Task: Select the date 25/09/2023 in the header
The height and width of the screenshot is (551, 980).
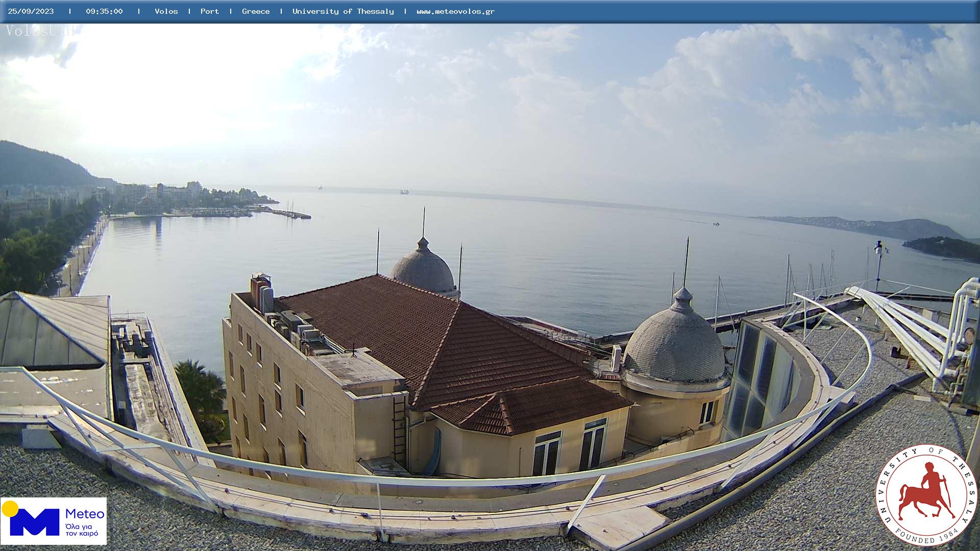Action: point(31,11)
